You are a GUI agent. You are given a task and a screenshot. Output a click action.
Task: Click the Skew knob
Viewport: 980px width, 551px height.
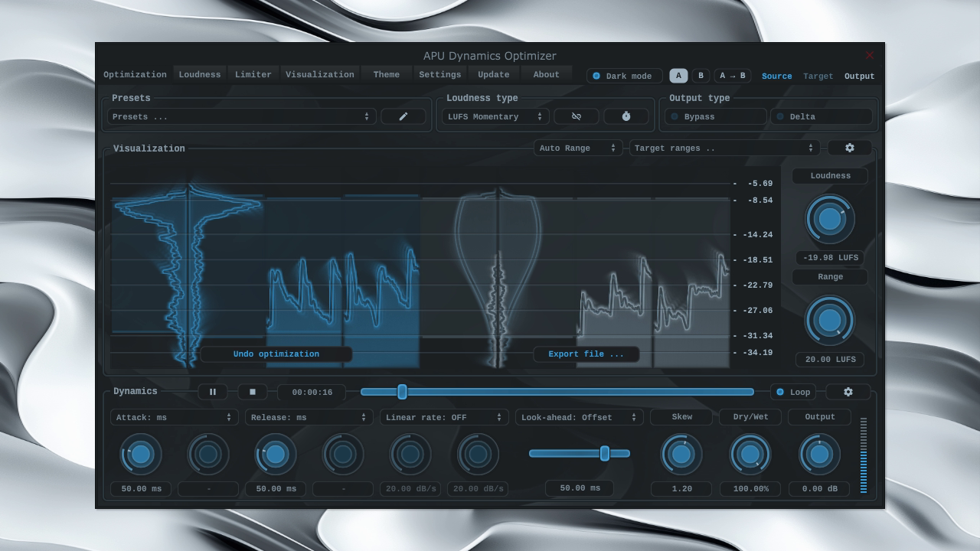coord(681,454)
